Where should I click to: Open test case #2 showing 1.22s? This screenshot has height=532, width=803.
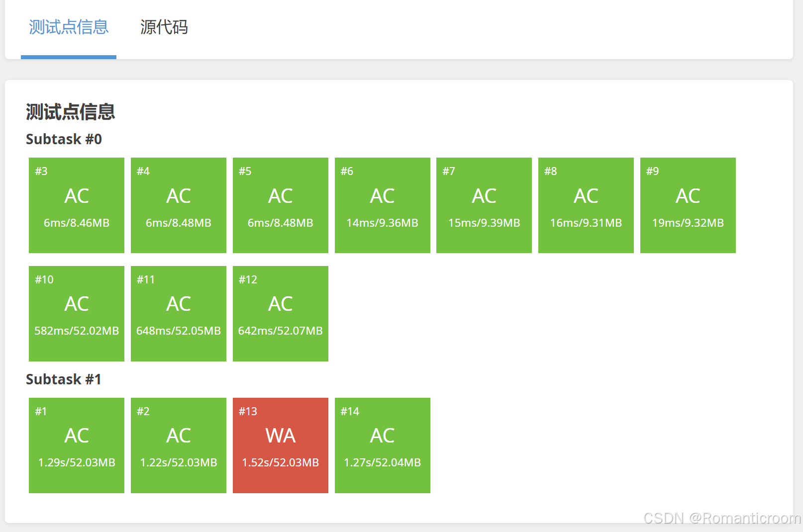pyautogui.click(x=178, y=445)
